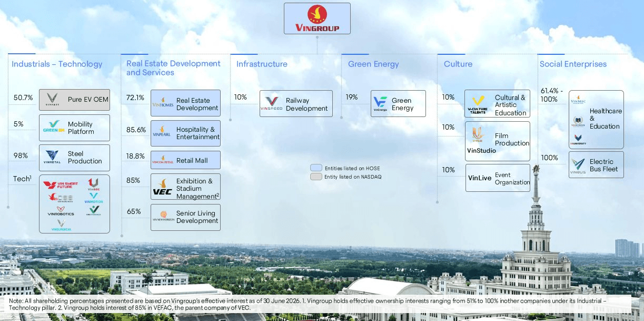Select the Real Estate Development card label

point(197,104)
